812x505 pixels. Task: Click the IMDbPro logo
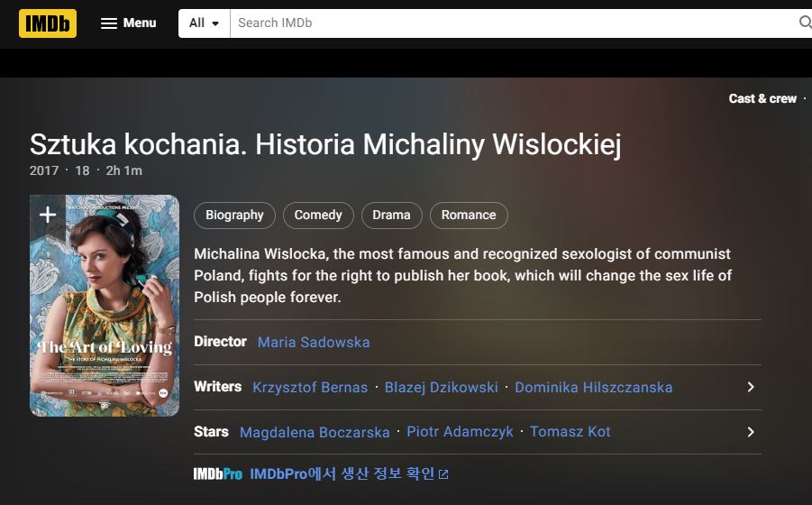(217, 474)
